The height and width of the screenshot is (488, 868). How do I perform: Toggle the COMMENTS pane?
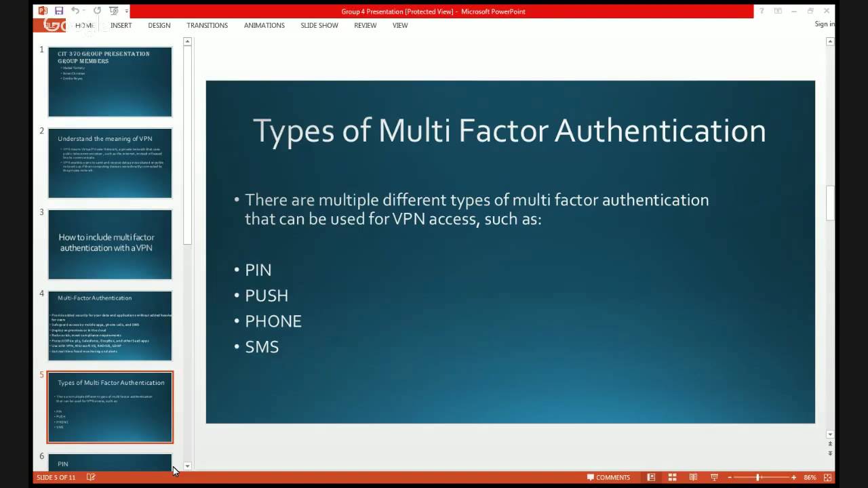608,477
